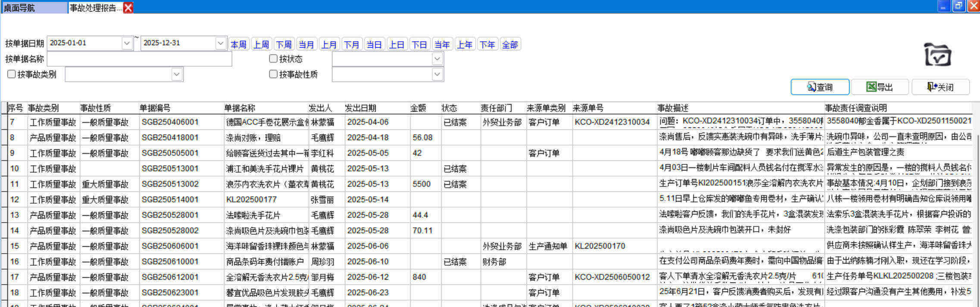Minimize the application window
The height and width of the screenshot is (307, 980).
tap(944, 6)
